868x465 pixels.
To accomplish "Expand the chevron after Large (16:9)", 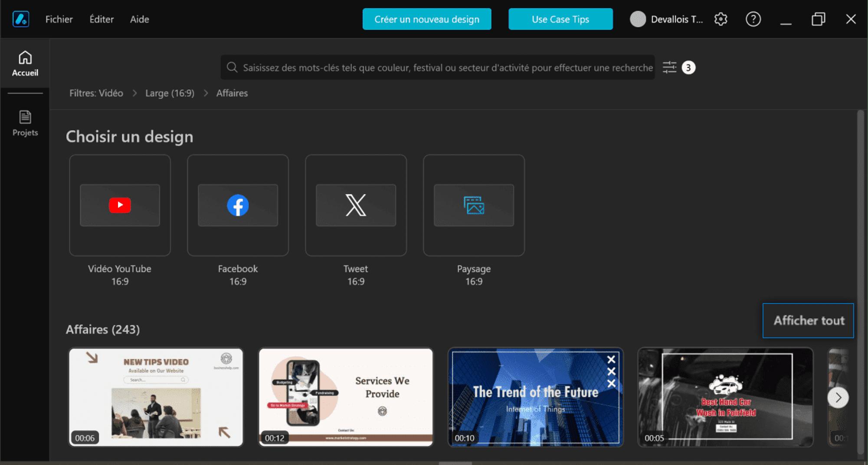I will point(206,93).
